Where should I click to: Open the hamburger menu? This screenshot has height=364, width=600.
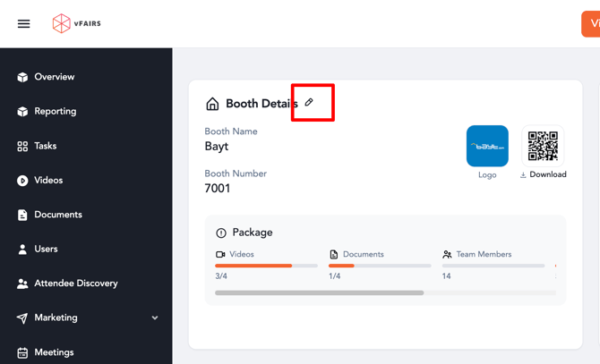(24, 24)
